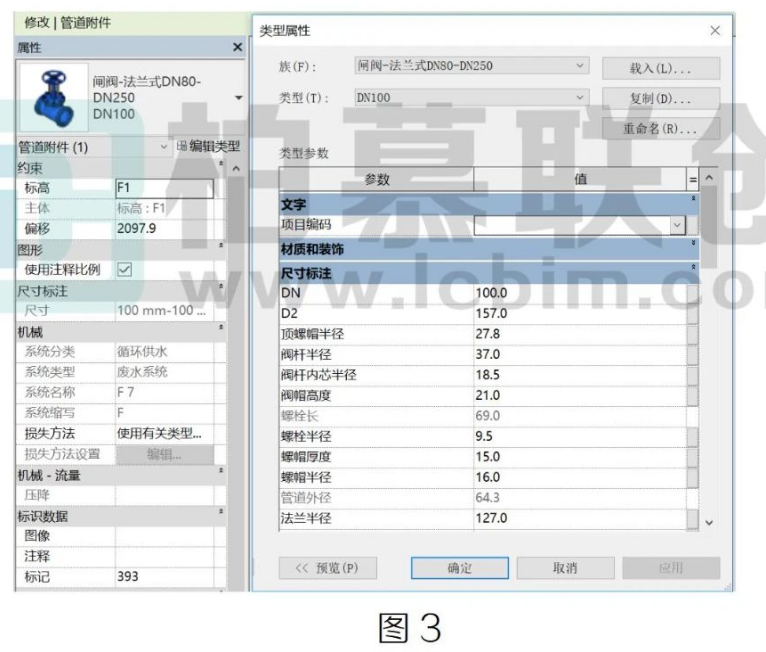Click the associate-parameter button in 法兰半径 row
The height and width of the screenshot is (652, 766).
(692, 518)
